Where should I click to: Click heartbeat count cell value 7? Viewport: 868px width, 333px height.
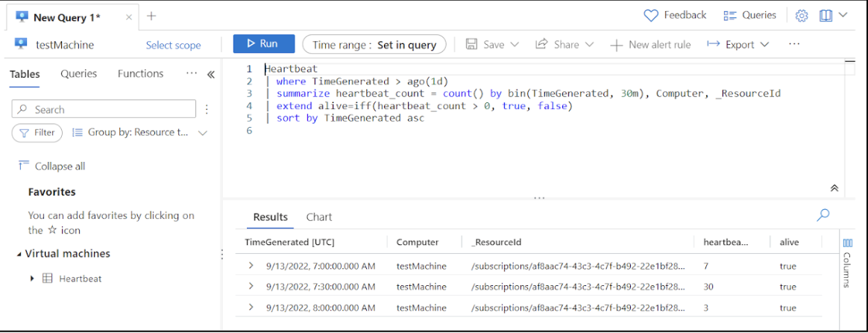click(x=705, y=267)
